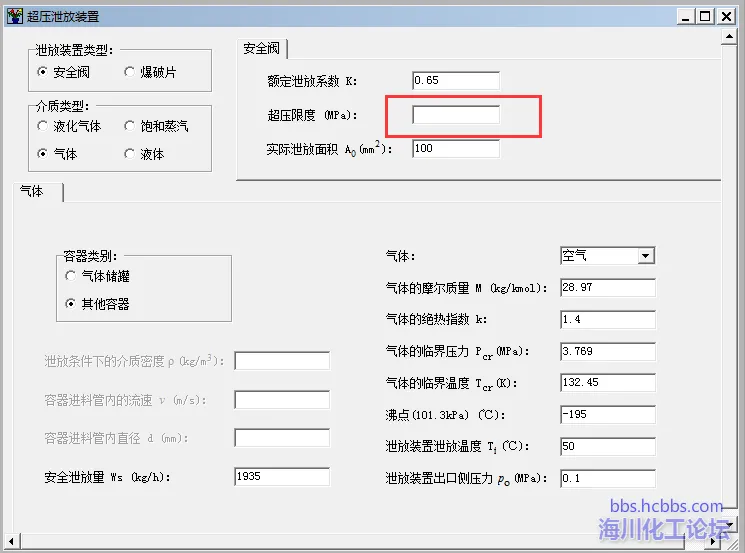This screenshot has height=553, width=745.
Task: Choose 液化气体 as medium type
Action: [43, 126]
